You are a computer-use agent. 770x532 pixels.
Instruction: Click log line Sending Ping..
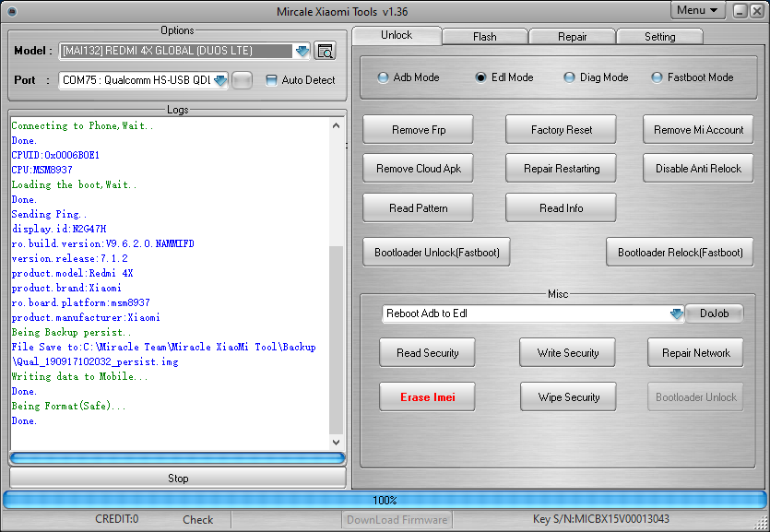[49, 214]
